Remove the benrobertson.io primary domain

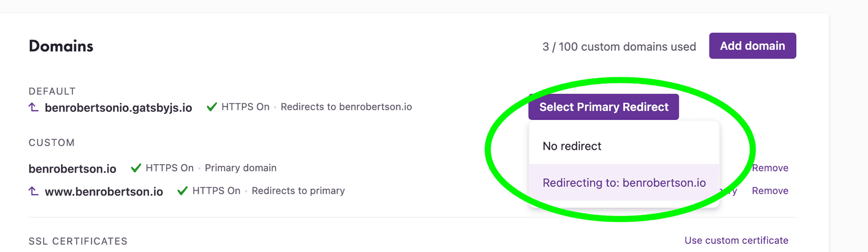(770, 168)
